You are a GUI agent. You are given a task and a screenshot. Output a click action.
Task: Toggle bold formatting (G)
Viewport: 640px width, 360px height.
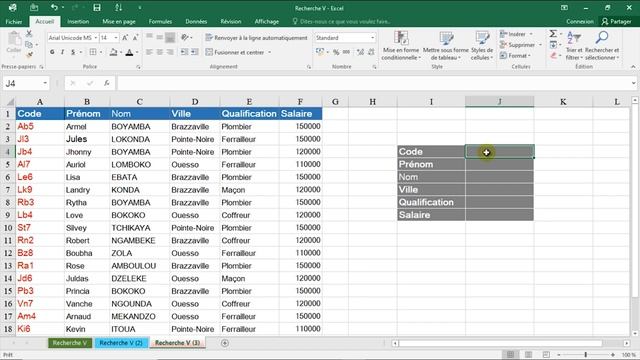tap(52, 52)
